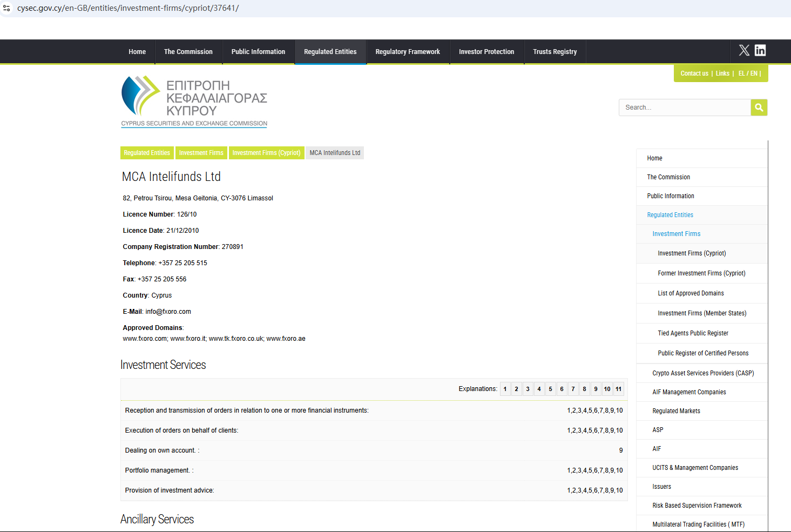Click the Regulated Entities breadcrumb
Screen dimensions: 791x532
147,153
